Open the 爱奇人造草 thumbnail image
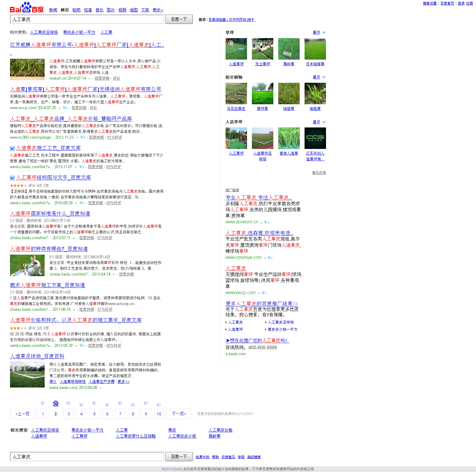 point(289,138)
